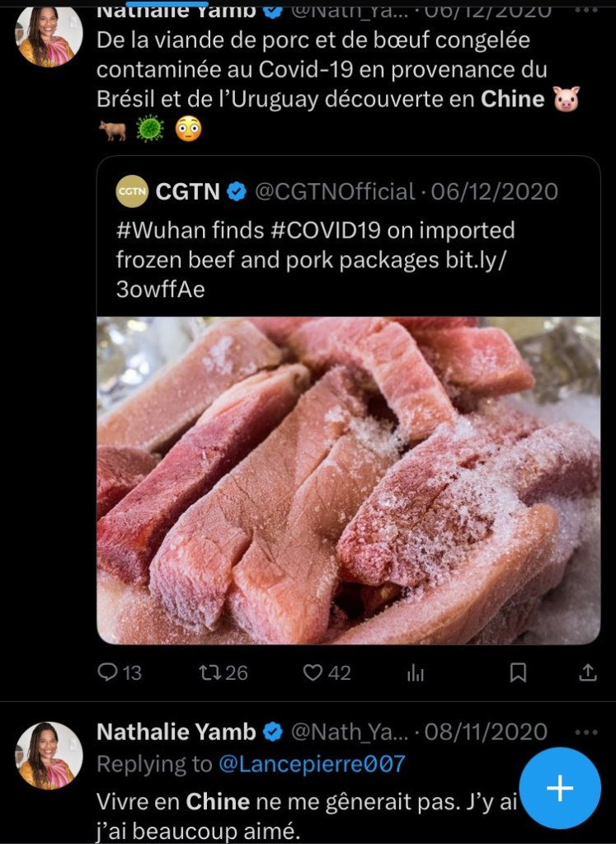Open Nathalie Yamb's avatar on top tweet
The height and width of the screenshot is (844, 616).
coord(49,35)
